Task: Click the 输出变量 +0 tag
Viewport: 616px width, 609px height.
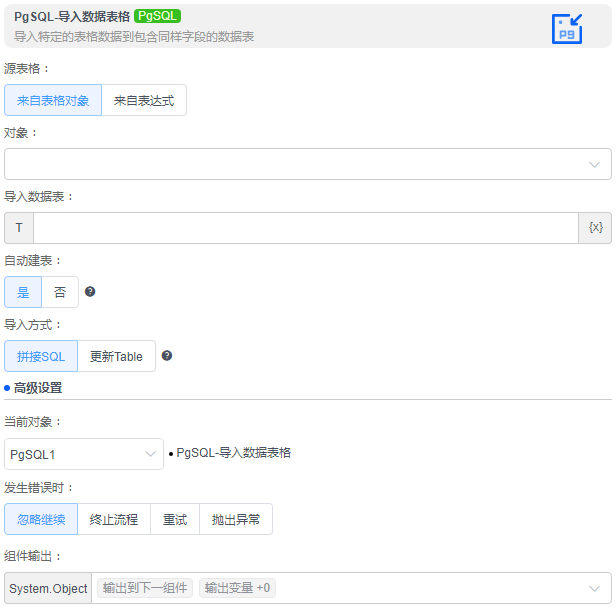Action: click(237, 588)
